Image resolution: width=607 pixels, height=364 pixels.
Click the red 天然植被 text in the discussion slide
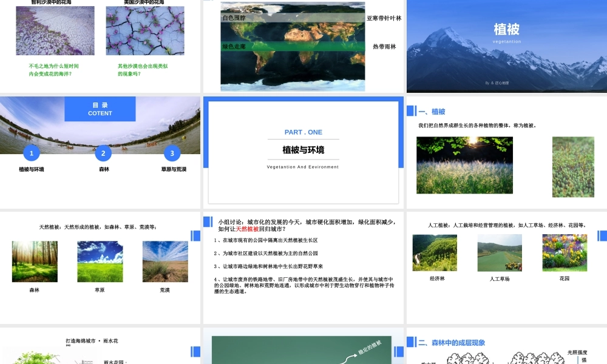(247, 229)
